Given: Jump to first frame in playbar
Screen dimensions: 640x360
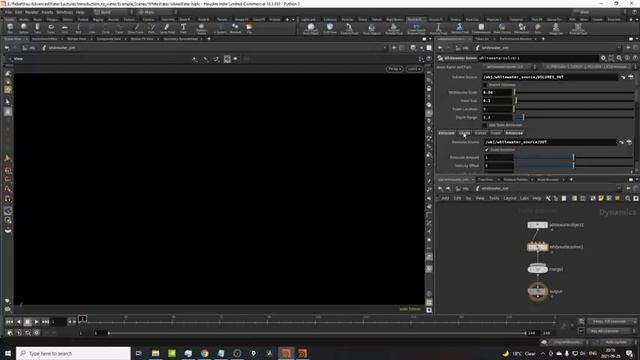Looking at the screenshot, I should pyautogui.click(x=9, y=322).
